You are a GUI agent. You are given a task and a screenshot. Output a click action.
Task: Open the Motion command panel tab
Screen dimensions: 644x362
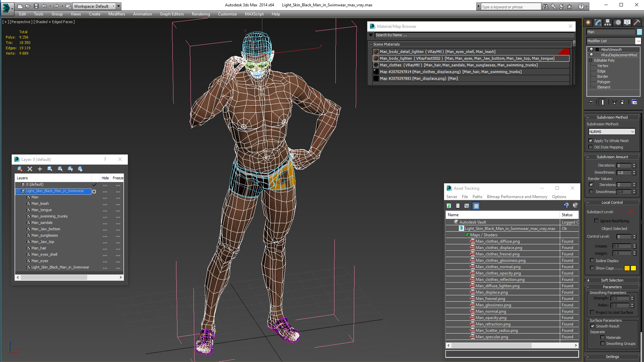(618, 22)
